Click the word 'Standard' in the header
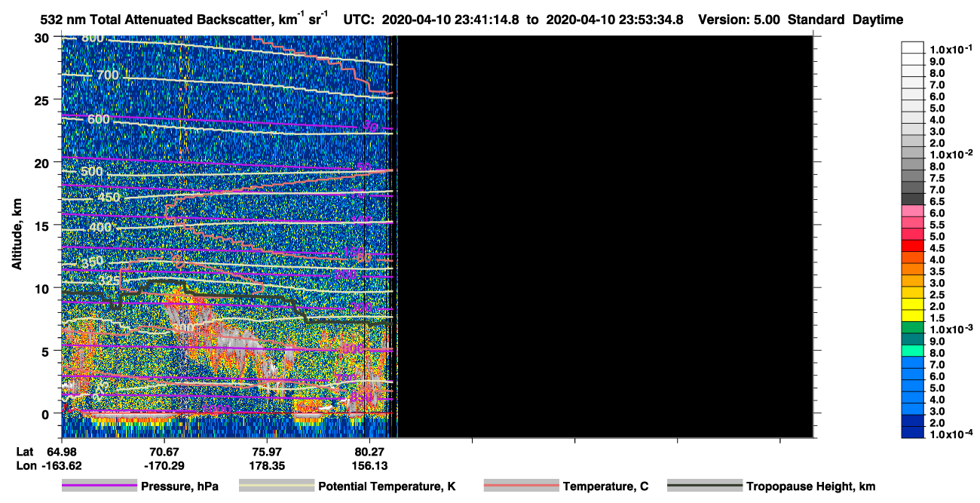Viewport: 980px width, 503px height. click(x=816, y=20)
